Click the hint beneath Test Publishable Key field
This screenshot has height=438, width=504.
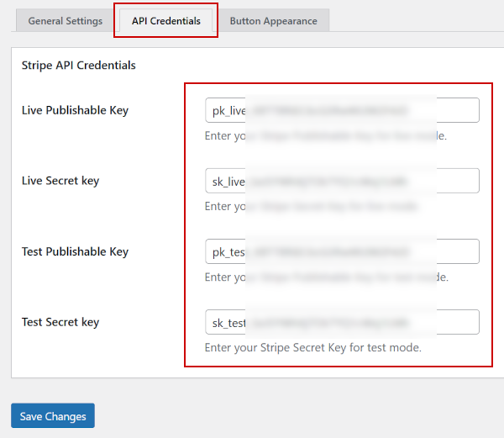(326, 277)
